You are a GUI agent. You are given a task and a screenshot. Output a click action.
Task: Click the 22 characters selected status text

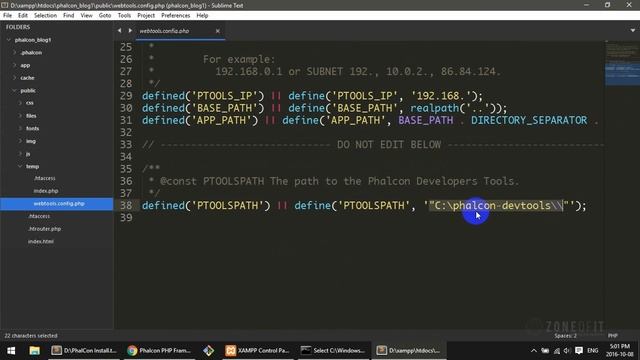pos(31,336)
